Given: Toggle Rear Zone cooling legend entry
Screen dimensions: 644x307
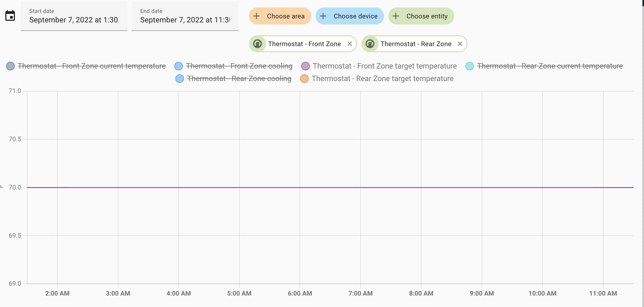Looking at the screenshot, I should pyautogui.click(x=234, y=79).
